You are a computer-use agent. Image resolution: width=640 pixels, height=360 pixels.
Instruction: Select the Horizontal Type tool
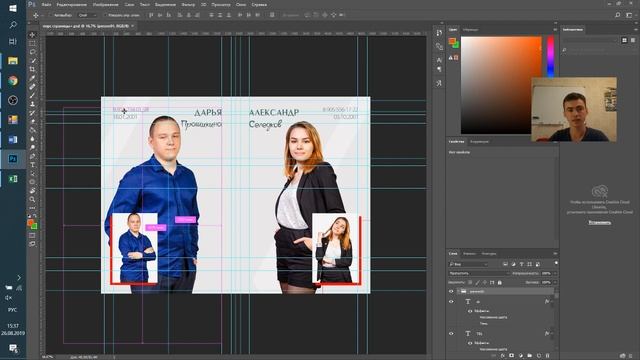coord(32,165)
